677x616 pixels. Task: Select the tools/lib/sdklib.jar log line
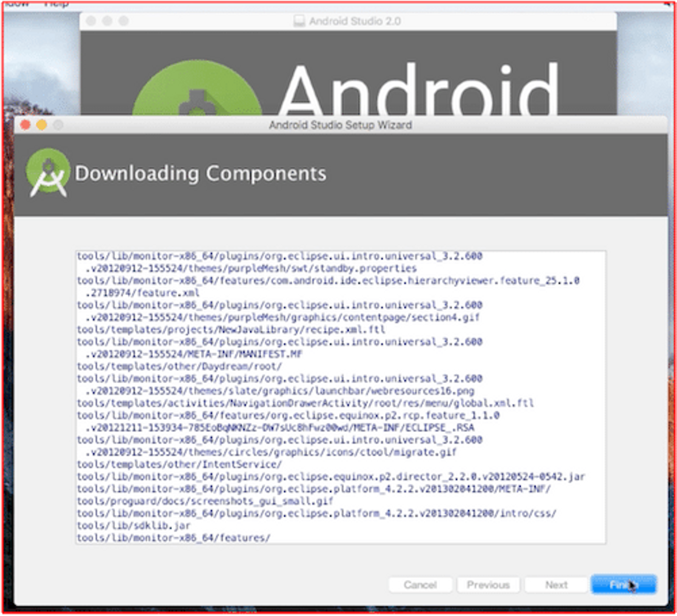coord(134,525)
